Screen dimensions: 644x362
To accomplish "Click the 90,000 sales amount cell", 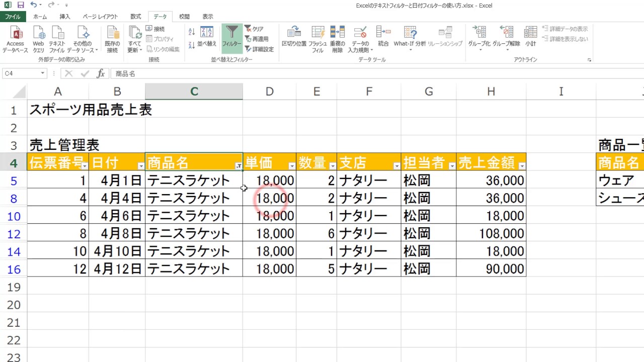I will (491, 268).
